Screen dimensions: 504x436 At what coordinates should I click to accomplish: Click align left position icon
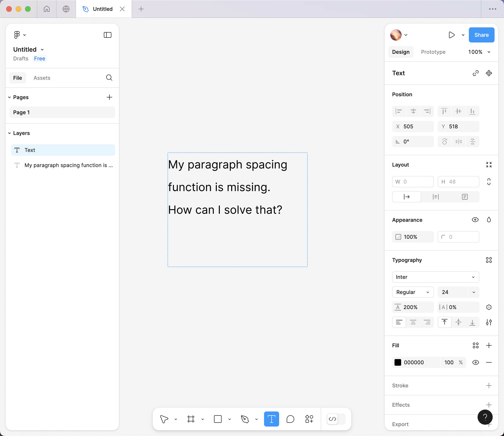(399, 111)
